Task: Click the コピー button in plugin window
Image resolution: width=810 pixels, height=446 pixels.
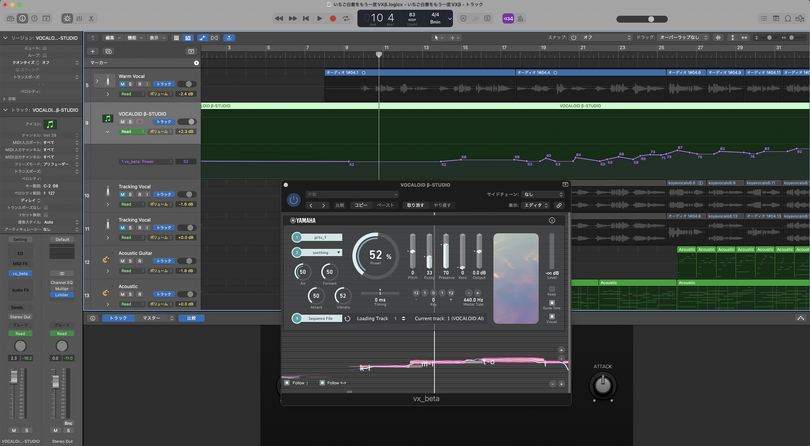Action: click(x=361, y=205)
